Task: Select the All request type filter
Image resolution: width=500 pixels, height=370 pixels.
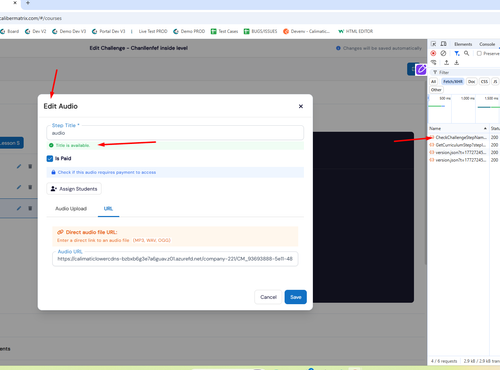Action: pyautogui.click(x=433, y=82)
